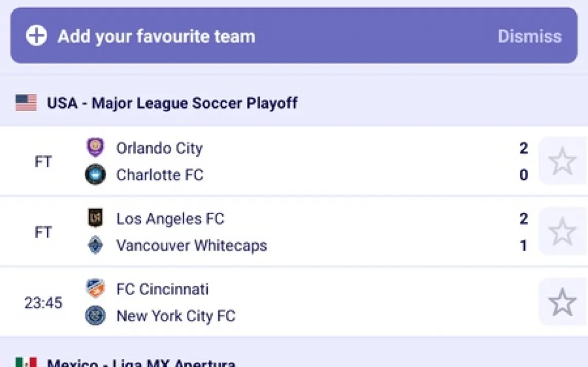Click the plus icon beside Add your favourite team

(36, 36)
